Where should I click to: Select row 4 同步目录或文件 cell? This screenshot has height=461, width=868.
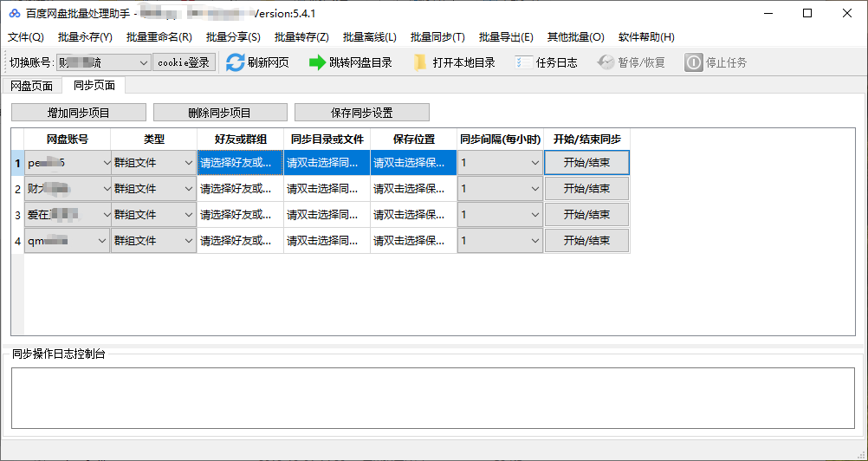(x=327, y=241)
